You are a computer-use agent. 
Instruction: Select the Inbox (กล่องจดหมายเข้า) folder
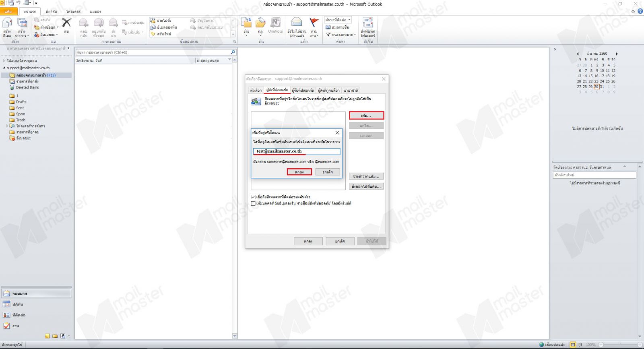(36, 75)
